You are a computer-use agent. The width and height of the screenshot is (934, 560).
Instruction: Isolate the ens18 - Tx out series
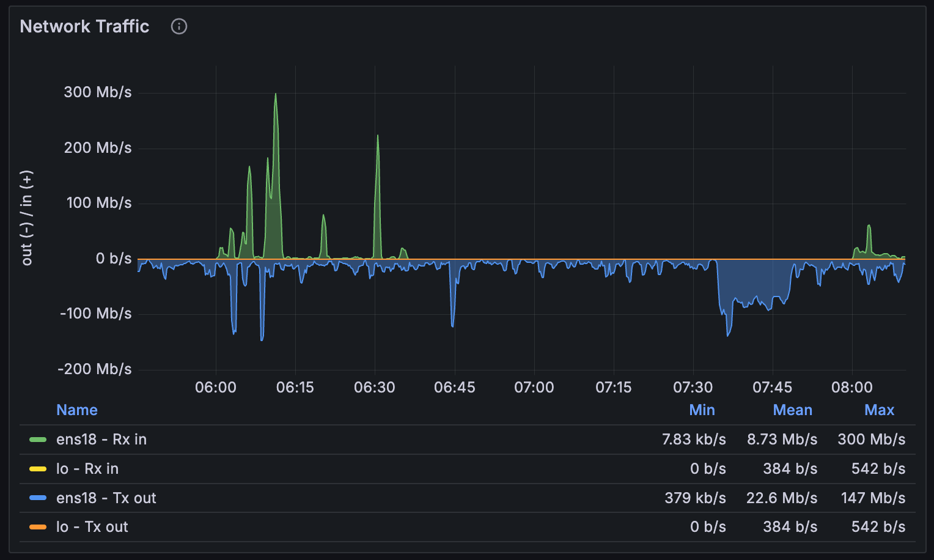106,498
